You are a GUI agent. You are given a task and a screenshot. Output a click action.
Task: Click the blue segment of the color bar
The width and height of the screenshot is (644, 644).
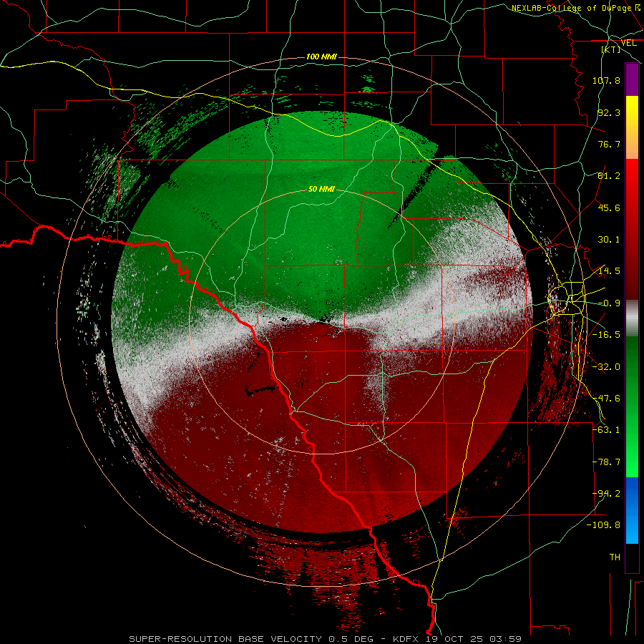632,510
